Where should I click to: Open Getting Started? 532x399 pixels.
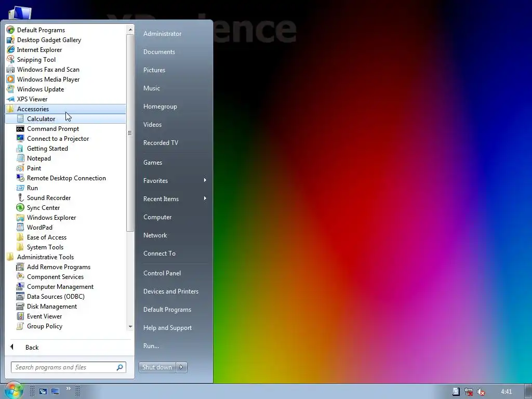tap(65, 148)
